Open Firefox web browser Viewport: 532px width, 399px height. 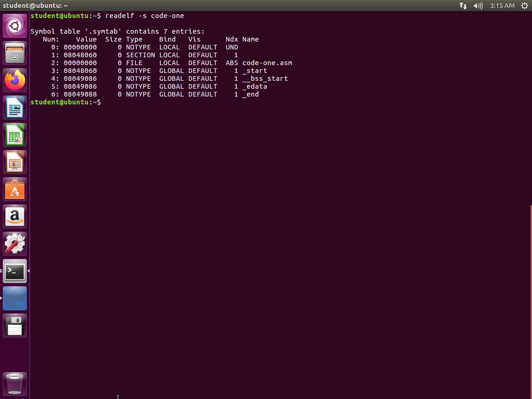15,80
